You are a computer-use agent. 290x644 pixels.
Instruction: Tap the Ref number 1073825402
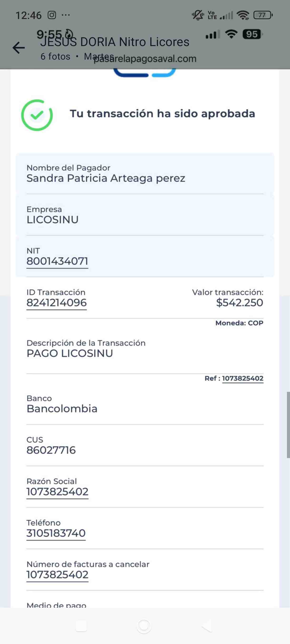click(243, 379)
